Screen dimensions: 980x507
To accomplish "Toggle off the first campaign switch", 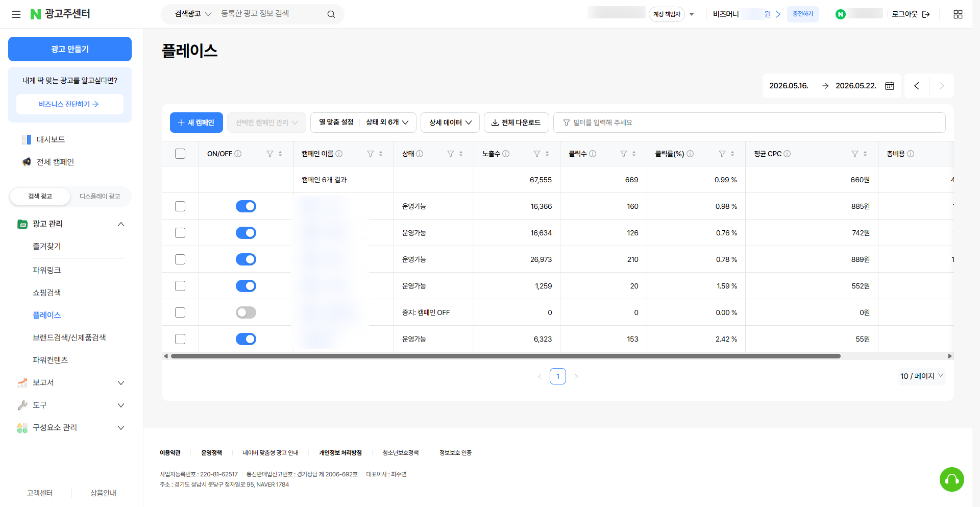I will pos(246,206).
